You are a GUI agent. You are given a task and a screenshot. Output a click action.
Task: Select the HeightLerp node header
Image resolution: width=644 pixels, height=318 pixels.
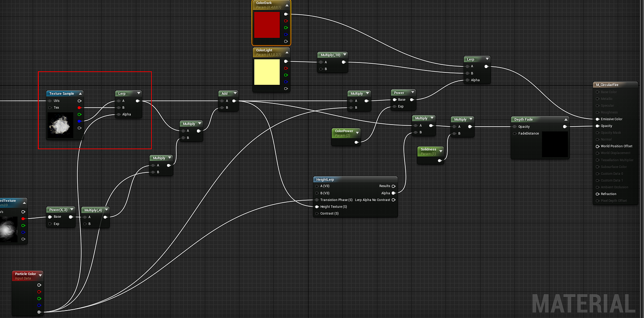pos(325,179)
